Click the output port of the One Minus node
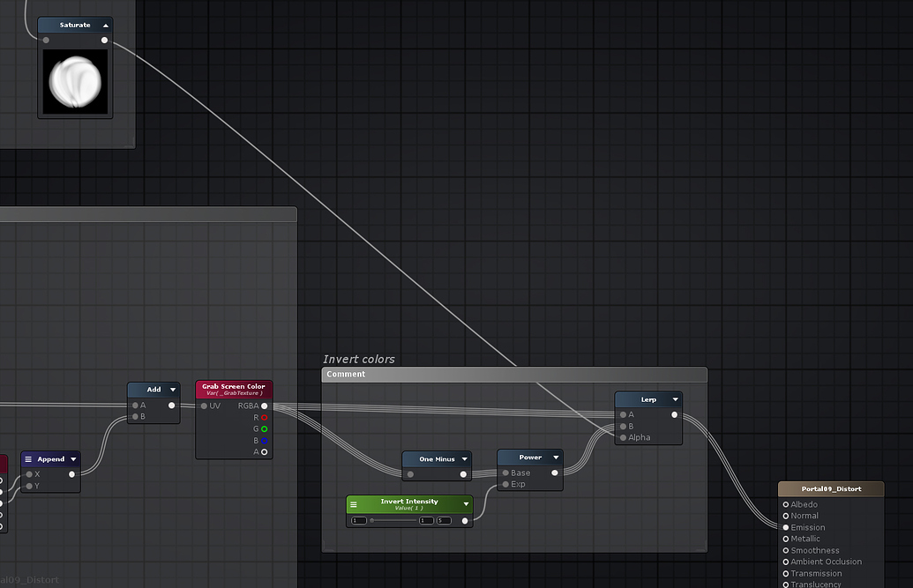This screenshot has width=913, height=588. pyautogui.click(x=463, y=473)
